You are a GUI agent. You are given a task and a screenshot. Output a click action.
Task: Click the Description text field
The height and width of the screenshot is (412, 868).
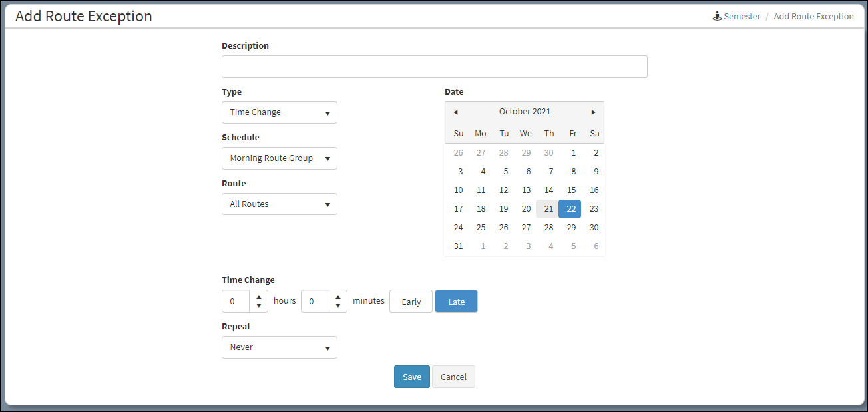(x=434, y=67)
